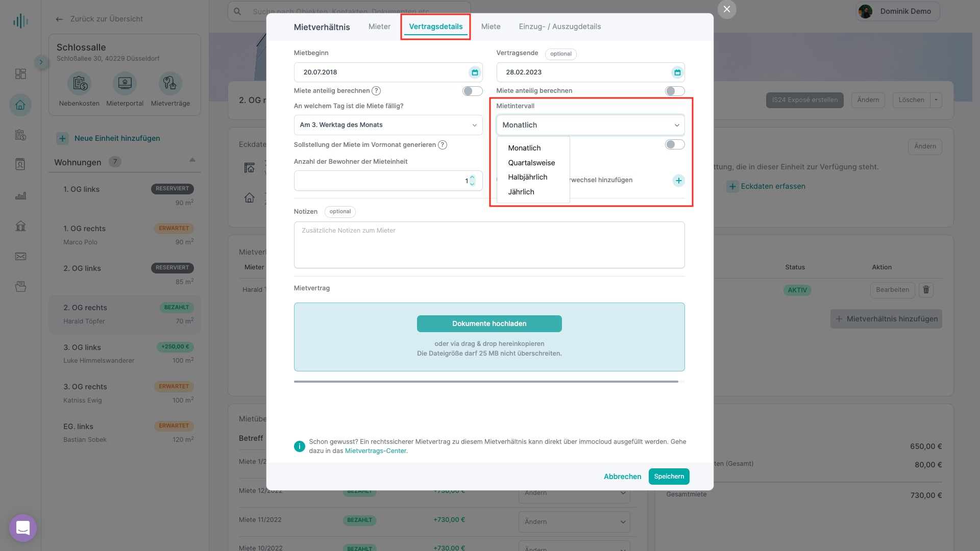Screen dimensions: 980x551
Task: Open the rent due day dropdown
Action: 388,125
